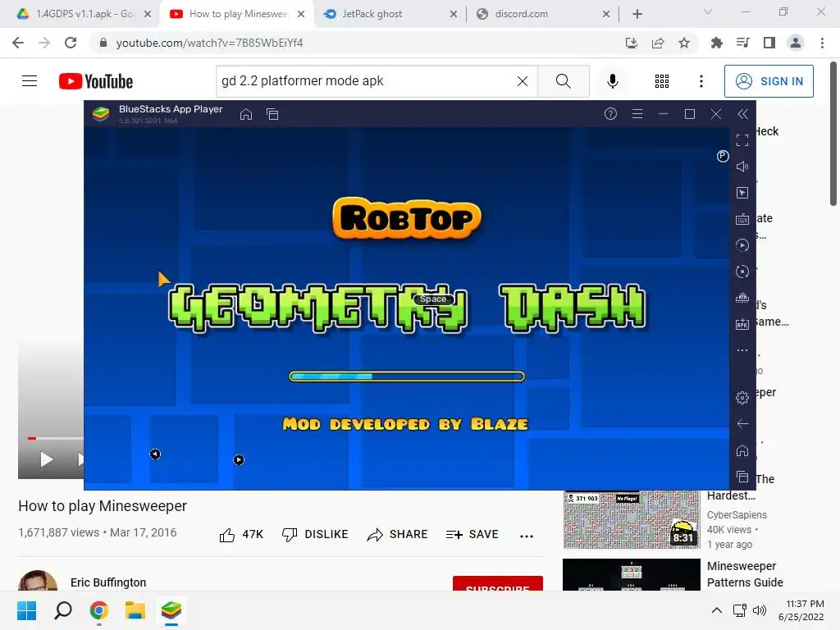Open BlueStacks settings gear icon
This screenshot has height=630, width=840.
coord(742,398)
